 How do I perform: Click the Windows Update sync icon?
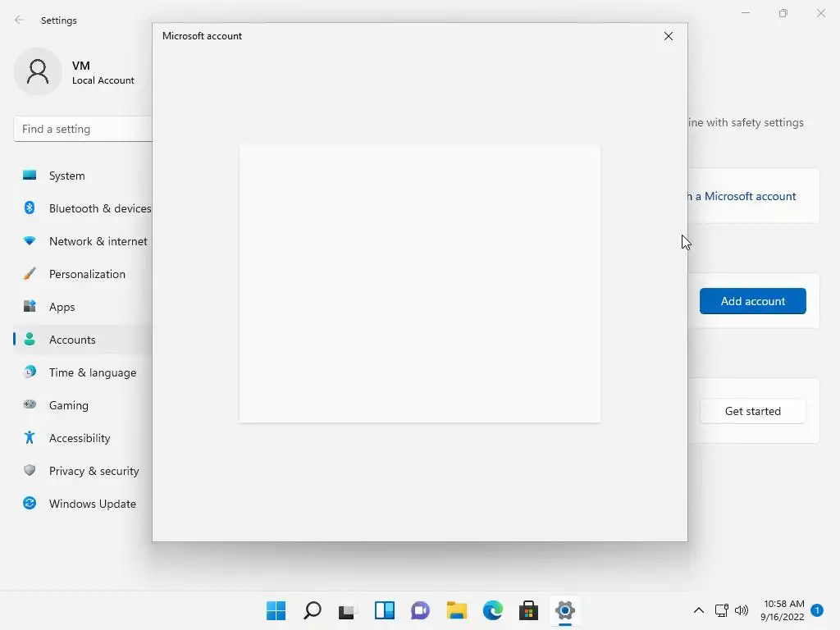[x=30, y=503]
